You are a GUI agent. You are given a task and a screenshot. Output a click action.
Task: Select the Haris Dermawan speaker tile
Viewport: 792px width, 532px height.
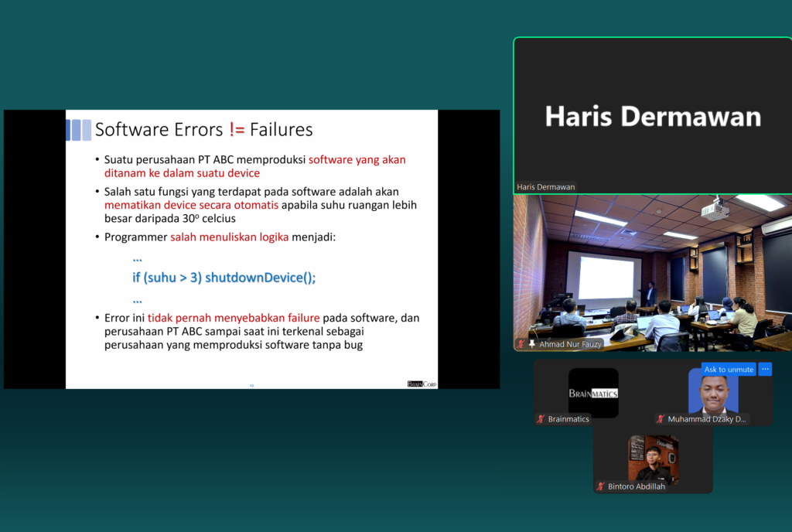click(x=652, y=116)
